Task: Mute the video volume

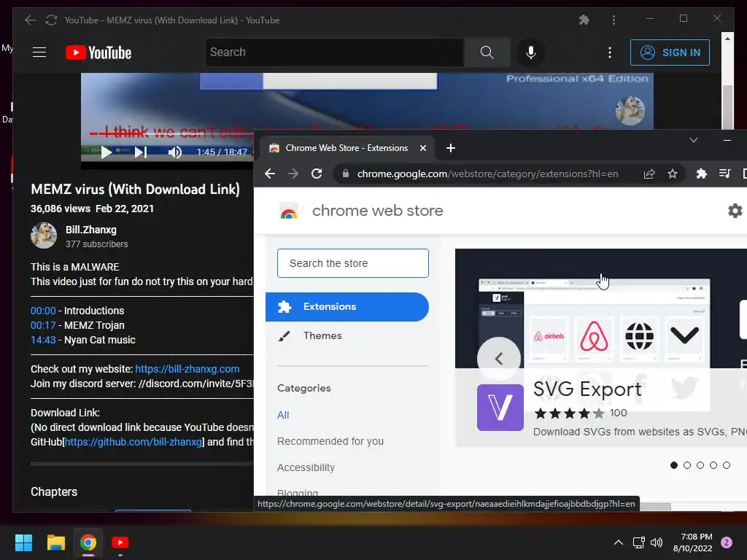Action: 175,152
